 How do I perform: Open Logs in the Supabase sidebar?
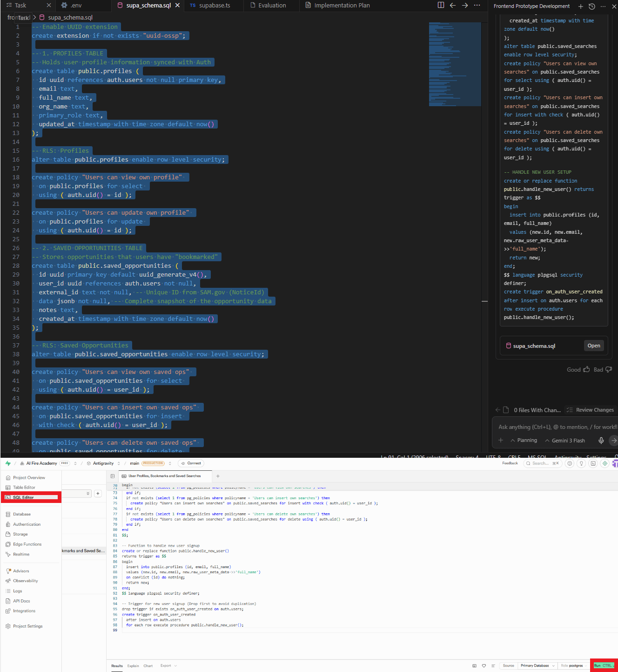[x=17, y=591]
